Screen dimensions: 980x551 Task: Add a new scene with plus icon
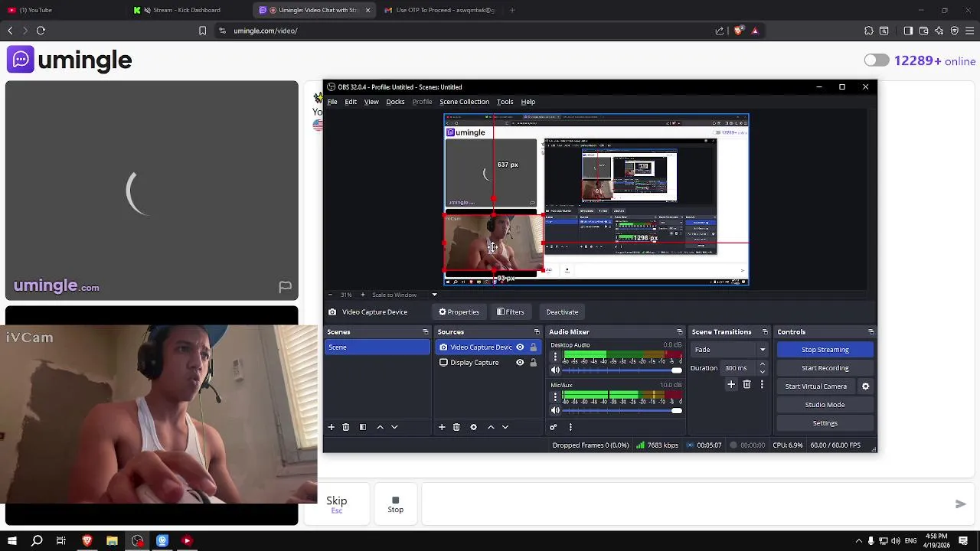coord(331,427)
